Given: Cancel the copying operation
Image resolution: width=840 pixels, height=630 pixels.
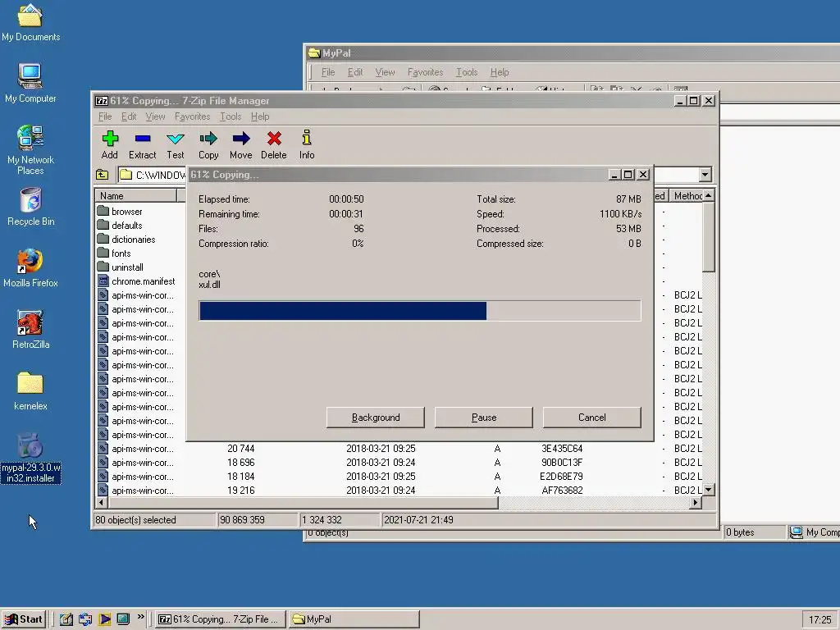Looking at the screenshot, I should pos(592,418).
